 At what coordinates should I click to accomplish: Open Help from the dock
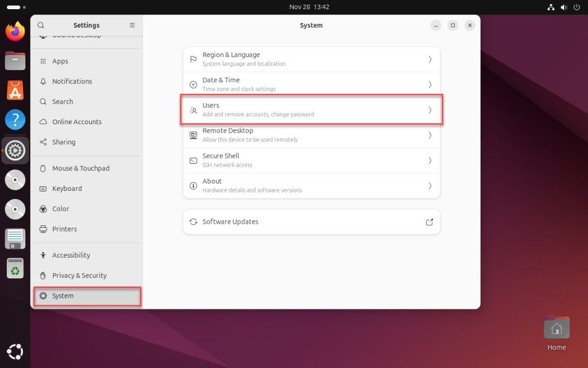coord(15,120)
